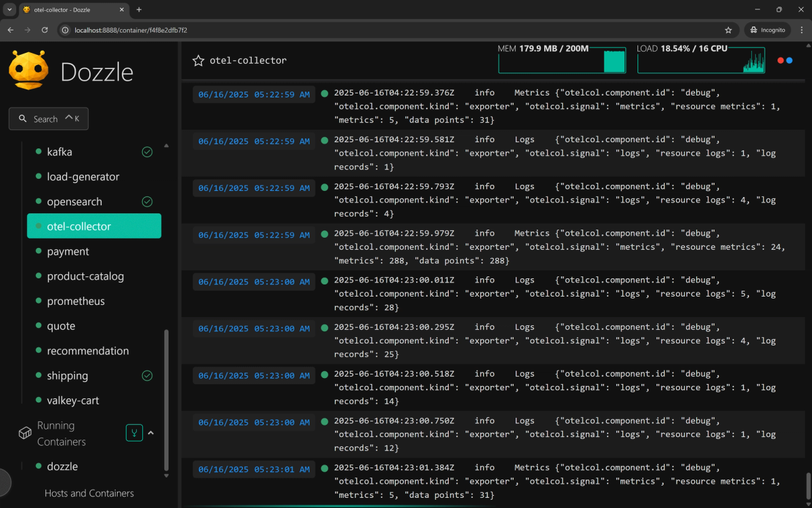Click the kafka green check indicator
Image resolution: width=812 pixels, height=508 pixels.
tap(147, 152)
